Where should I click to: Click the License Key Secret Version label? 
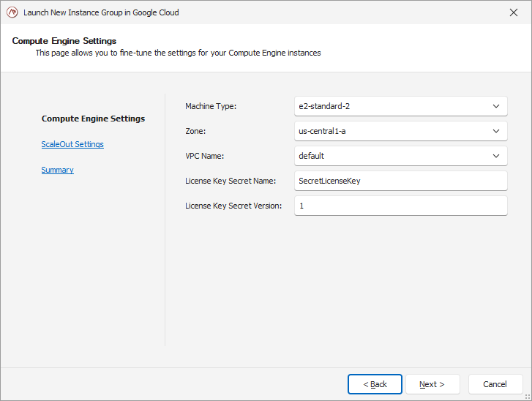233,206
